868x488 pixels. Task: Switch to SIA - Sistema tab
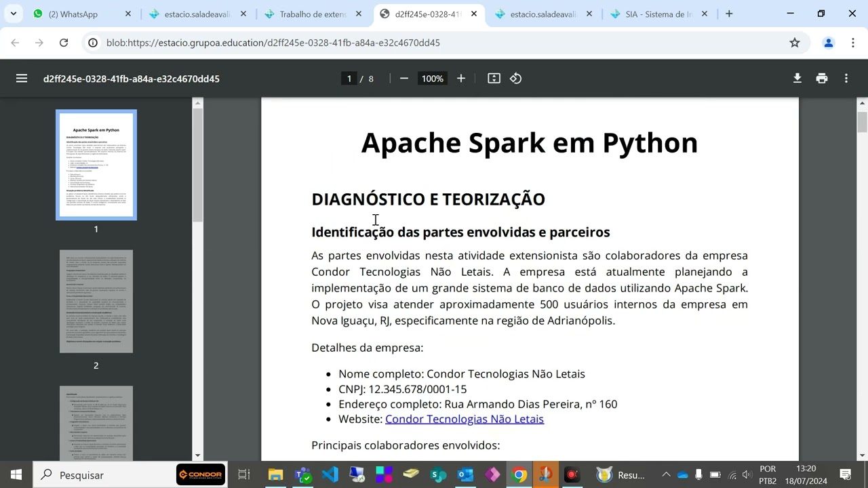point(658,14)
